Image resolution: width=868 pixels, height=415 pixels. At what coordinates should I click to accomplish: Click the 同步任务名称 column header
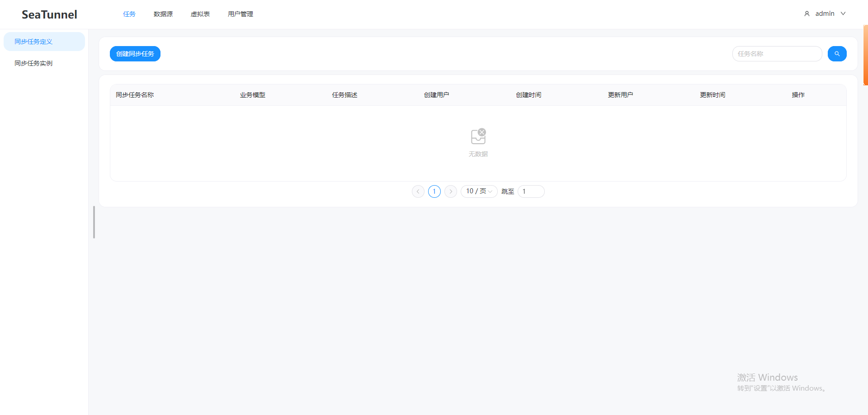coord(135,95)
